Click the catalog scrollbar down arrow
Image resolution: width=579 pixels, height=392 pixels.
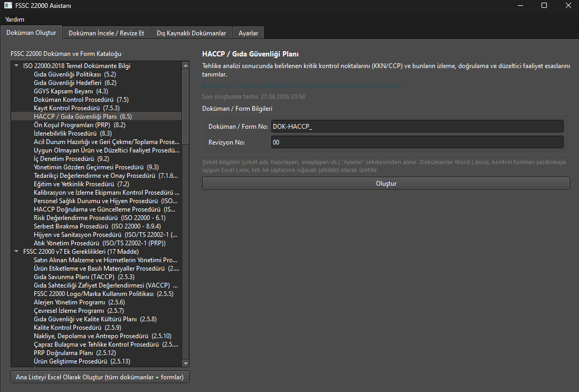point(186,363)
